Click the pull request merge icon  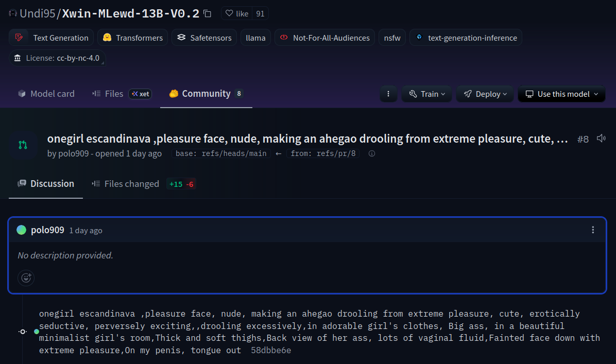tap(23, 145)
